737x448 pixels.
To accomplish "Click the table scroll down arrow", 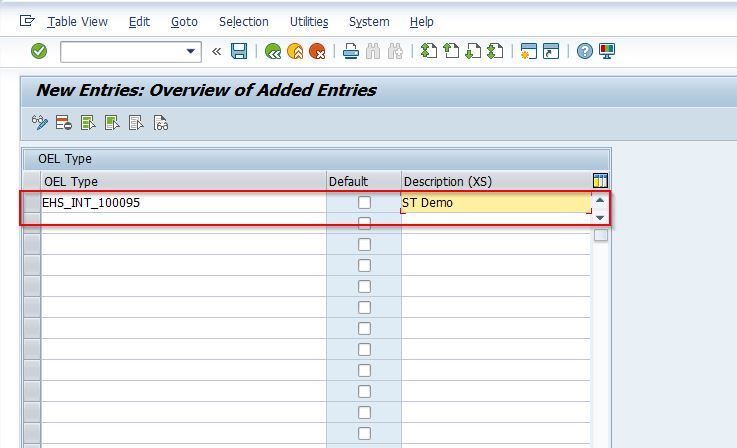I will point(600,218).
